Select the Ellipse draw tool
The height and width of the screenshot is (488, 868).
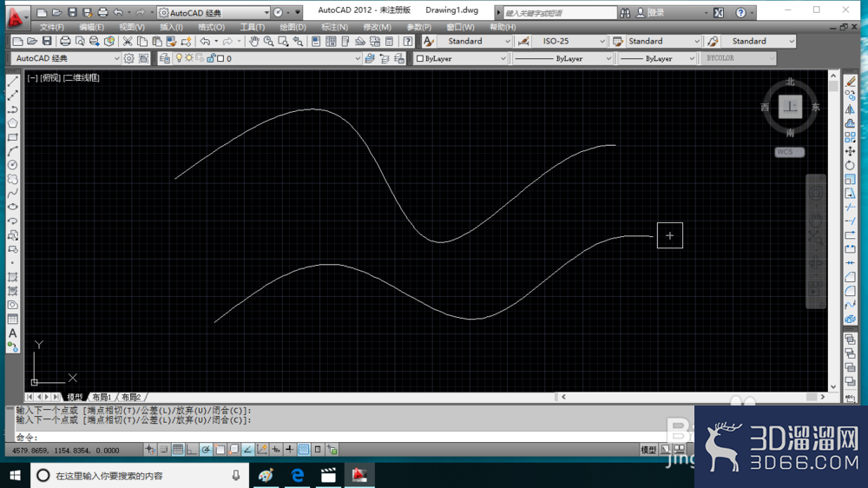pos(13,207)
